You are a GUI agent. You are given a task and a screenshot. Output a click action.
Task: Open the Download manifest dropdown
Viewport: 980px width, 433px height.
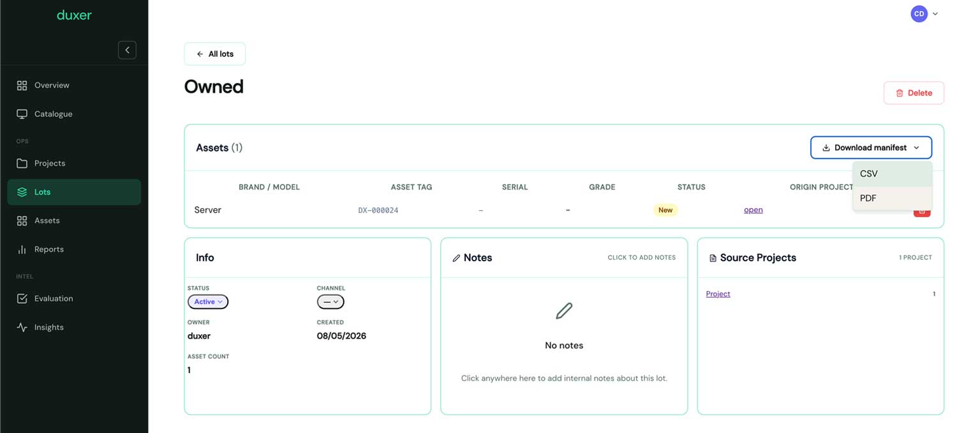[871, 148]
